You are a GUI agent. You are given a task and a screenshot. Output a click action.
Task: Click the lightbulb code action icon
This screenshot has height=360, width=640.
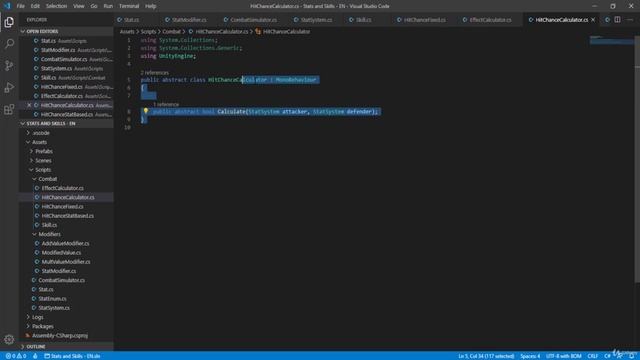pos(146,111)
